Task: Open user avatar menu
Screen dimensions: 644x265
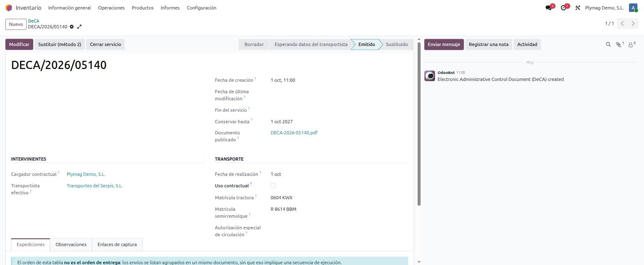Action: click(x=633, y=7)
